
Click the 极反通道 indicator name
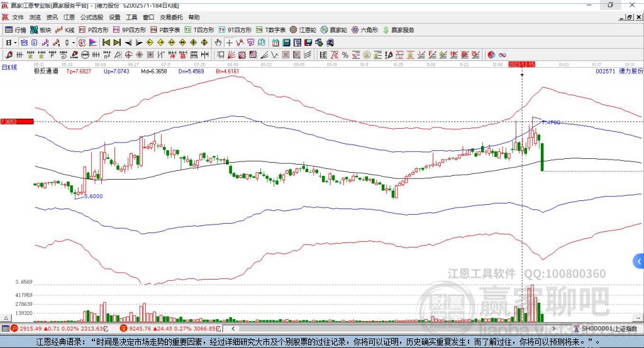pos(46,71)
